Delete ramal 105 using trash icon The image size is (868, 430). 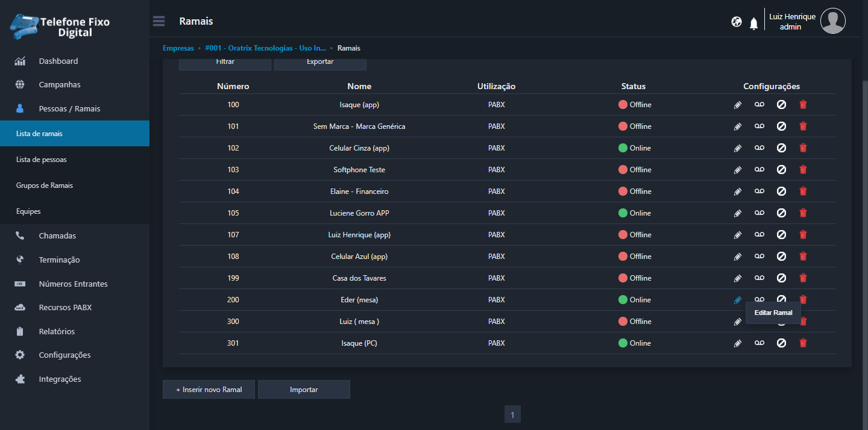pyautogui.click(x=803, y=213)
